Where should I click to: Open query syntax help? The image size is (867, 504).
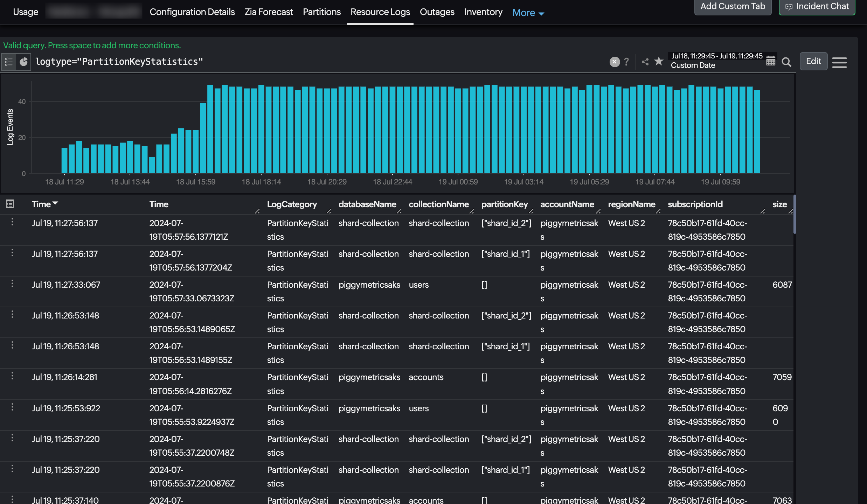point(626,62)
